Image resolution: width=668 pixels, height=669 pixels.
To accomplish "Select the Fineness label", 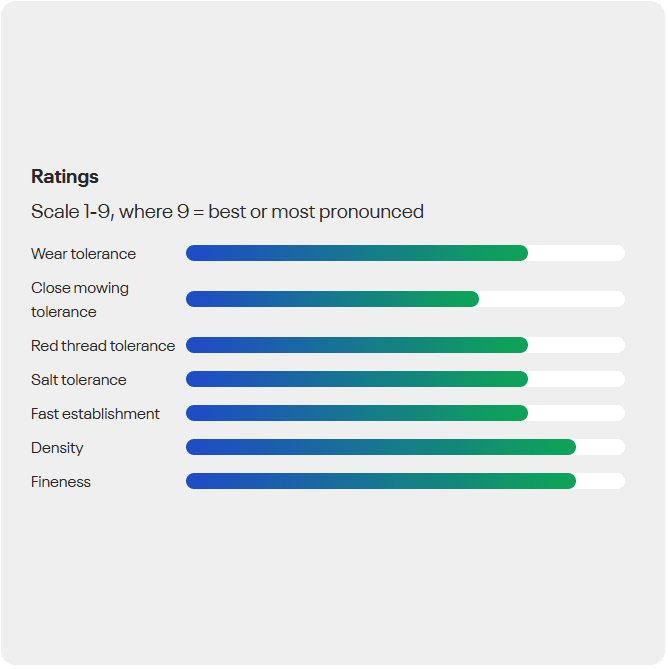I will [x=61, y=482].
